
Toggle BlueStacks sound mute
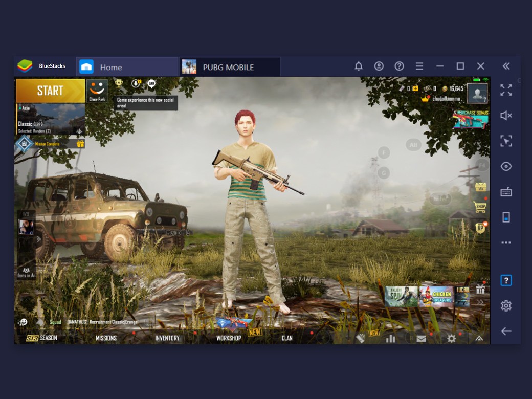pos(506,116)
